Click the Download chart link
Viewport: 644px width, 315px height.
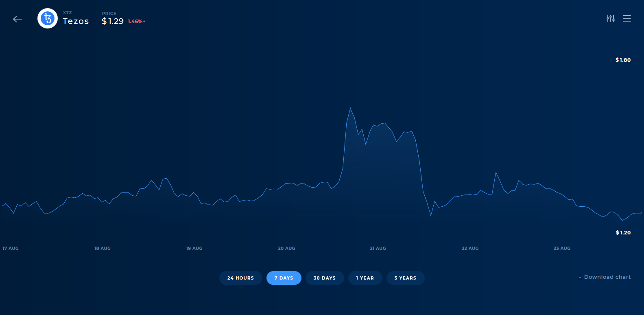coord(604,277)
